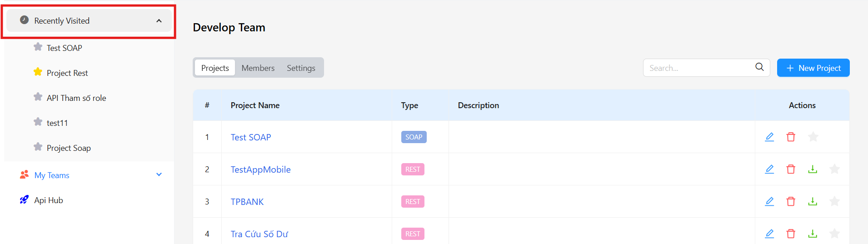Edit the Test SOAP project with pencil icon

coord(769,137)
